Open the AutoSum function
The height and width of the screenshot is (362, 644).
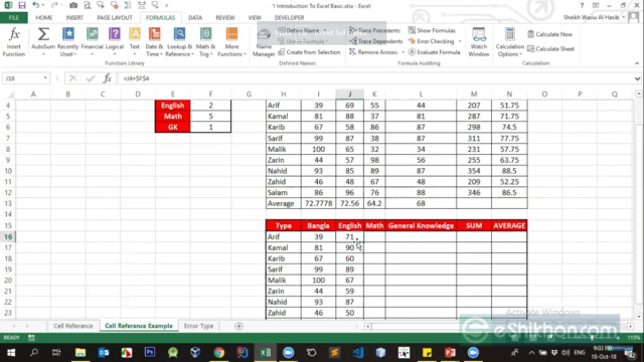pyautogui.click(x=43, y=41)
